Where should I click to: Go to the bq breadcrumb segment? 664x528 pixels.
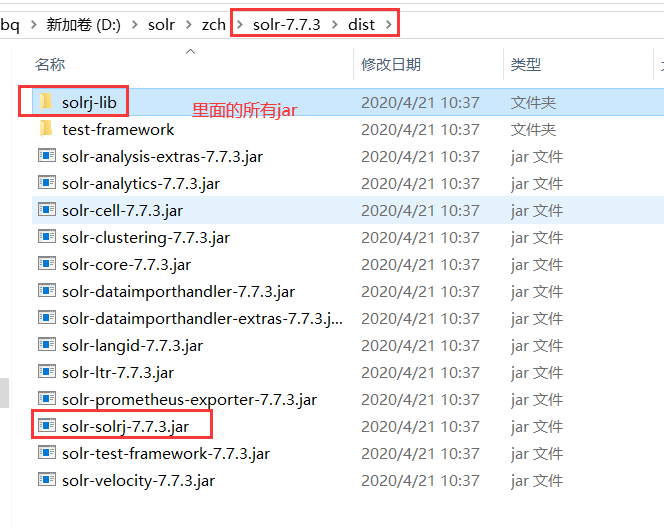pyautogui.click(x=10, y=25)
